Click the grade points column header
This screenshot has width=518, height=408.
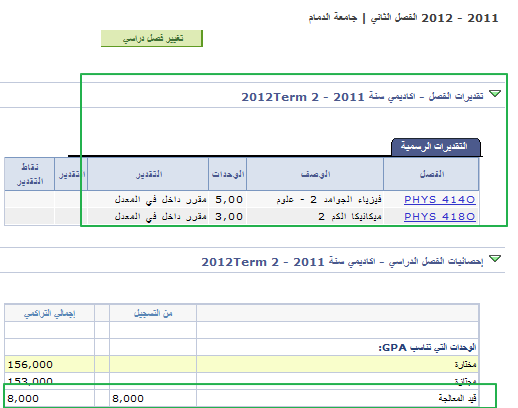click(x=30, y=174)
